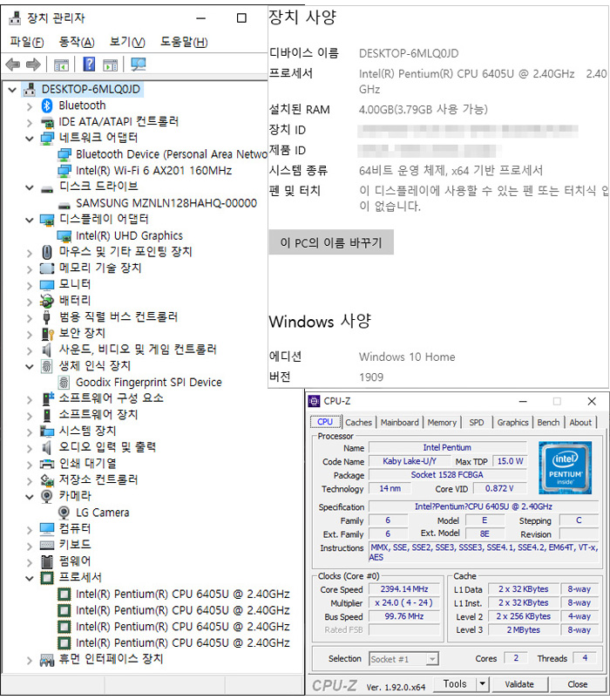Viewport: 610px width, 700px height.
Task: Collapse the 네트워크 어댑터 node
Action: [30, 138]
